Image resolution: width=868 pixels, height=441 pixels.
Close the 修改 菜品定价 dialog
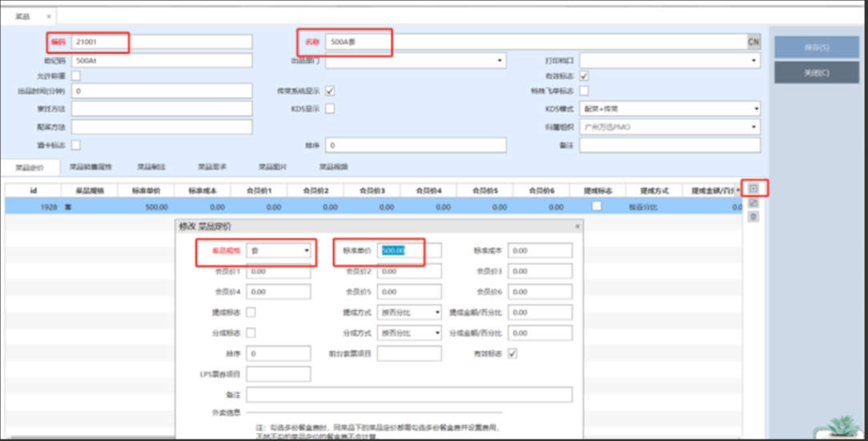tap(577, 227)
